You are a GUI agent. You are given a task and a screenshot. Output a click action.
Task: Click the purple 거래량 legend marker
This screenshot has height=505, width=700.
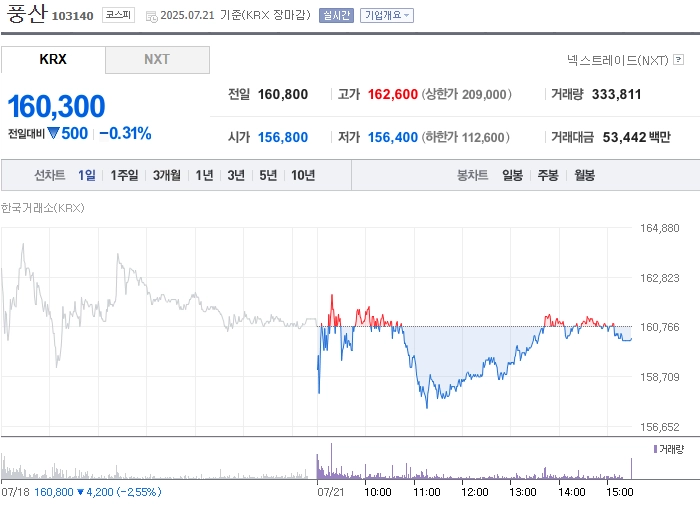point(655,449)
